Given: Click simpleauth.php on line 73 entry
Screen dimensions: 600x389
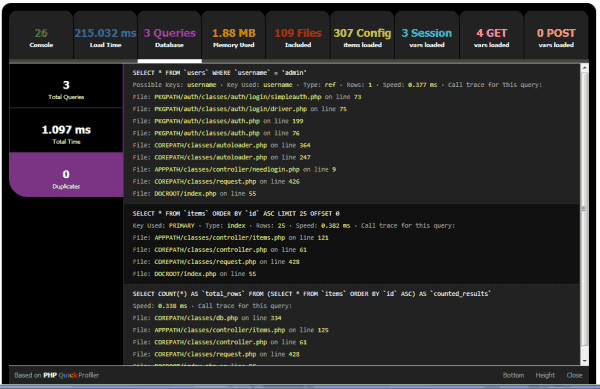Looking at the screenshot, I should [x=247, y=97].
